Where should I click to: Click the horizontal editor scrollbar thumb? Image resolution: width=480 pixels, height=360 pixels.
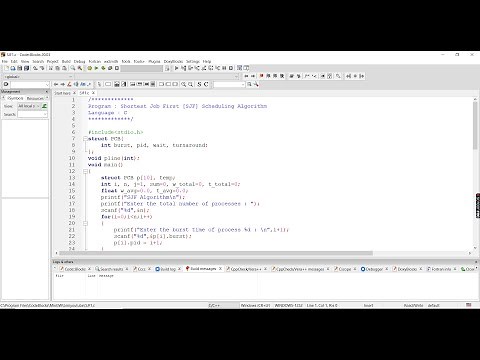pos(216,253)
